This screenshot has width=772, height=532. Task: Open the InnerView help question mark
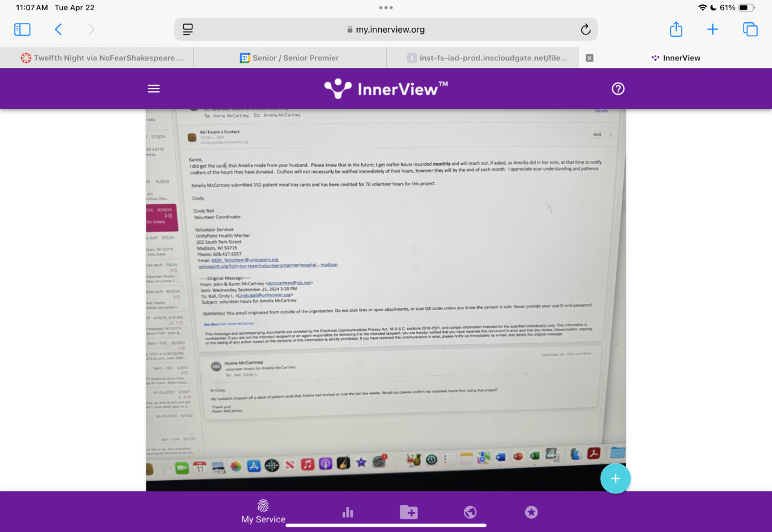coord(618,89)
